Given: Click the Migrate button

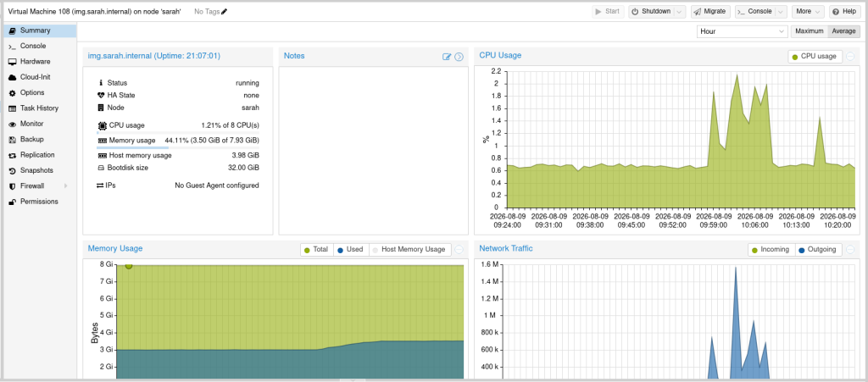Looking at the screenshot, I should 711,12.
